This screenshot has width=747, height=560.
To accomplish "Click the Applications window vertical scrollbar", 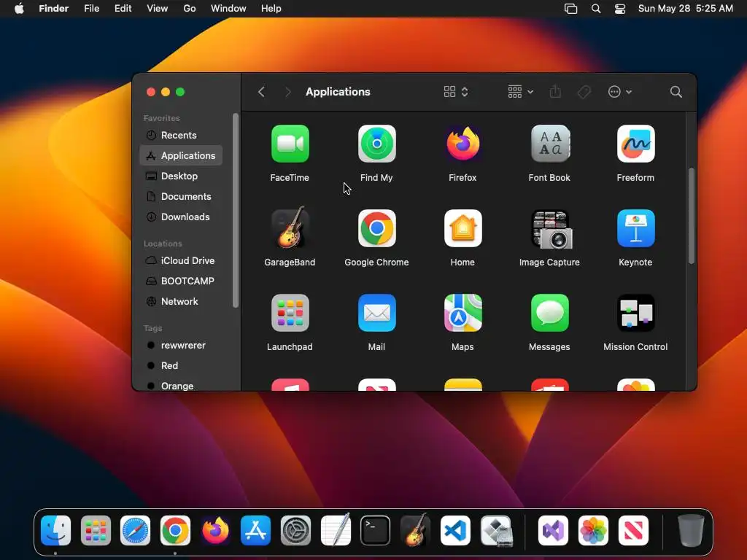I will point(692,216).
